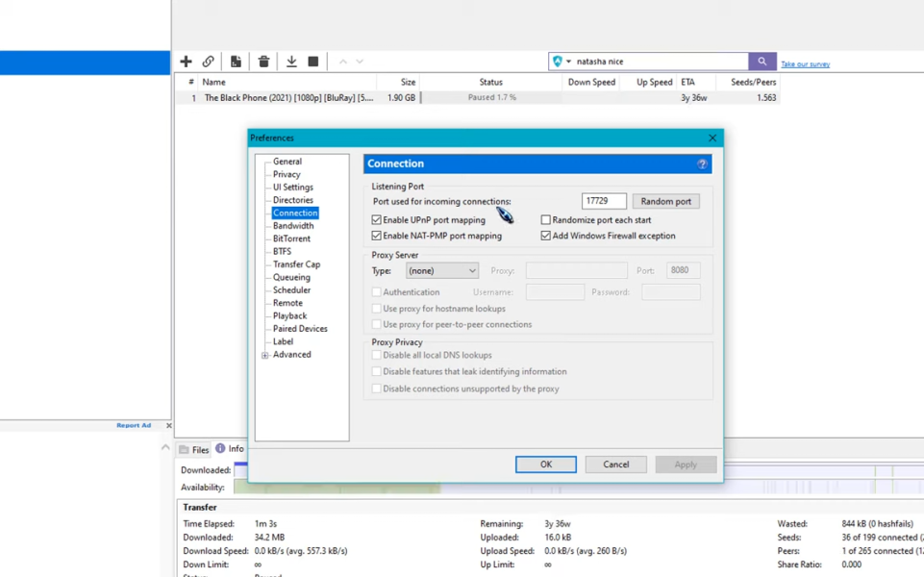Click the proxy Port field showing 8080
Image resolution: width=924 pixels, height=577 pixels.
(x=683, y=270)
